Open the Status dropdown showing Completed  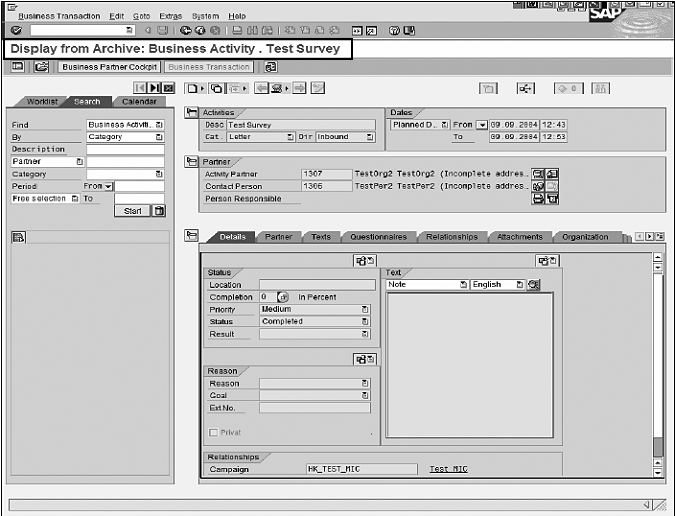coord(365,322)
